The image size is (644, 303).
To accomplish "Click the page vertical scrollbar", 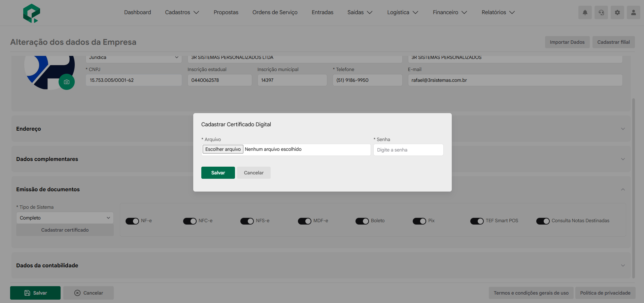I will [634, 188].
